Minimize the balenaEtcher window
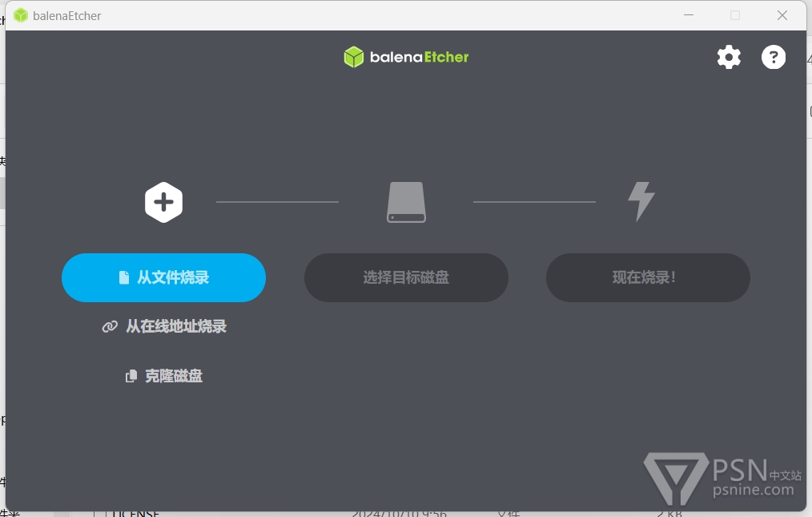 click(688, 15)
